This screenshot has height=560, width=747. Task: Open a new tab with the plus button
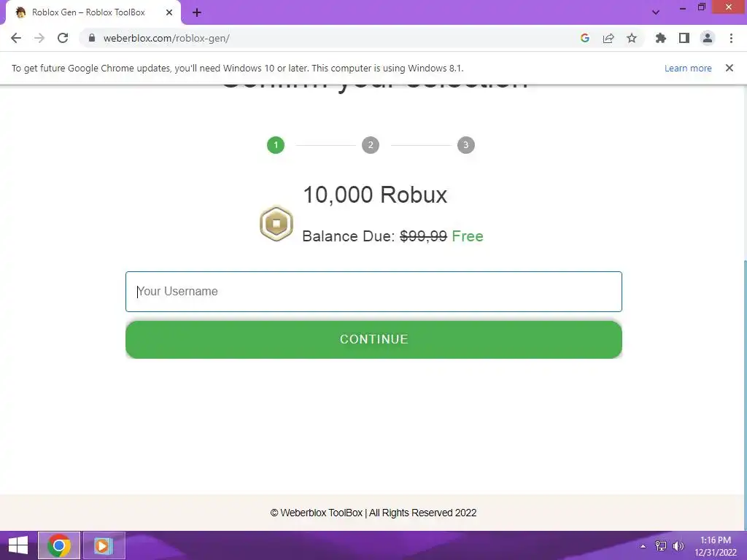pos(197,12)
